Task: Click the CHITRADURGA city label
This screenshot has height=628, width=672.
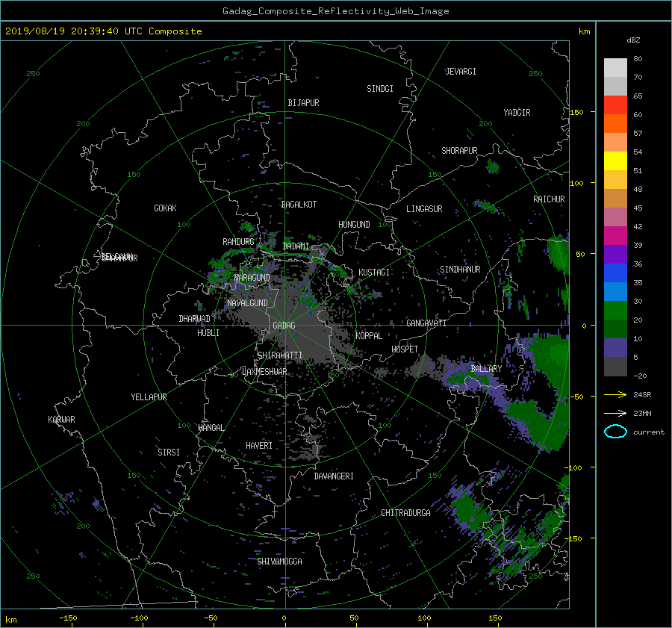Action: (x=406, y=513)
